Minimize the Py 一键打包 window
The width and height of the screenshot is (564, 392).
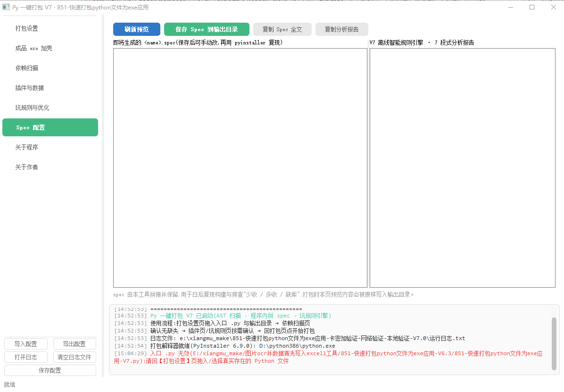511,7
